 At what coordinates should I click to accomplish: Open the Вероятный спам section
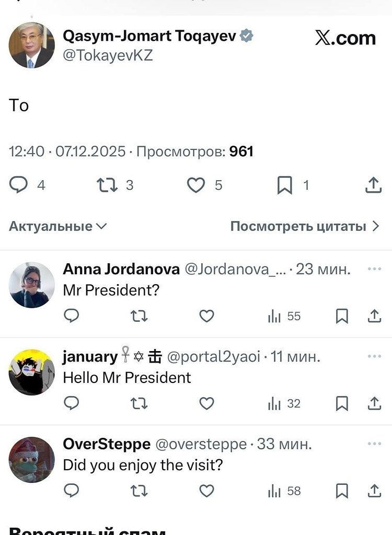pyautogui.click(x=88, y=531)
